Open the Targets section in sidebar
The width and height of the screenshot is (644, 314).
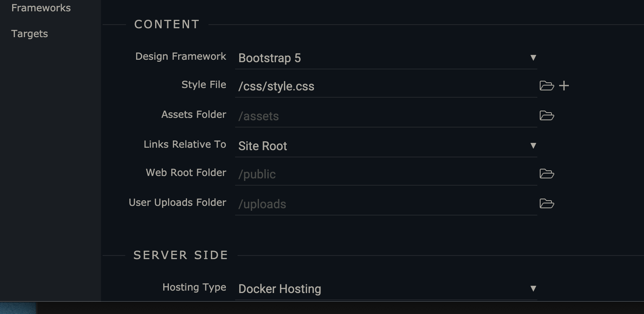click(x=29, y=34)
